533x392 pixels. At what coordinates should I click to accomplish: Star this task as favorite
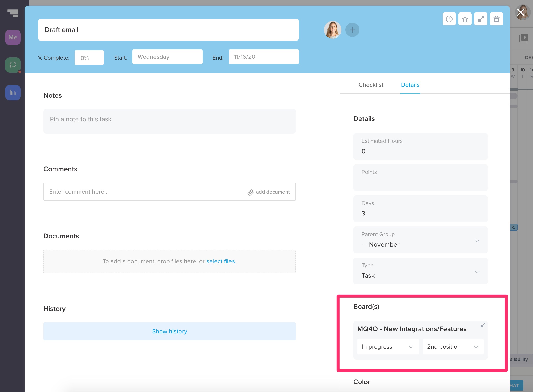coord(465,19)
